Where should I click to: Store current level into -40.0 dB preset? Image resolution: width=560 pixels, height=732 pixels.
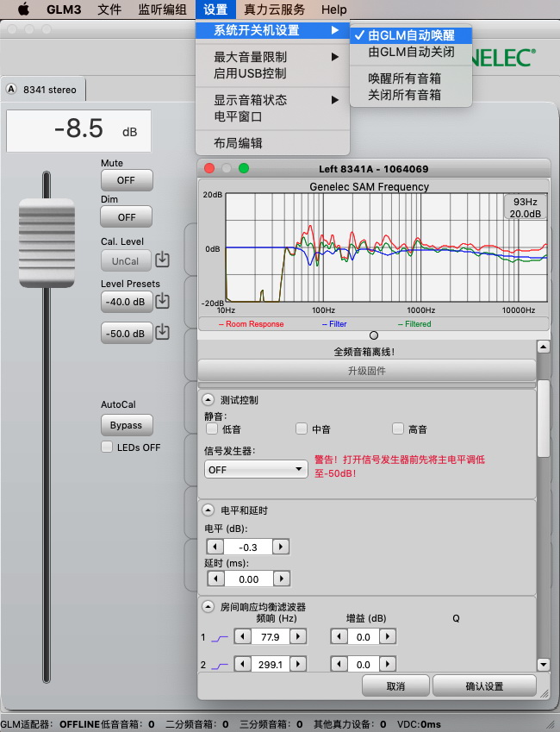tap(162, 301)
